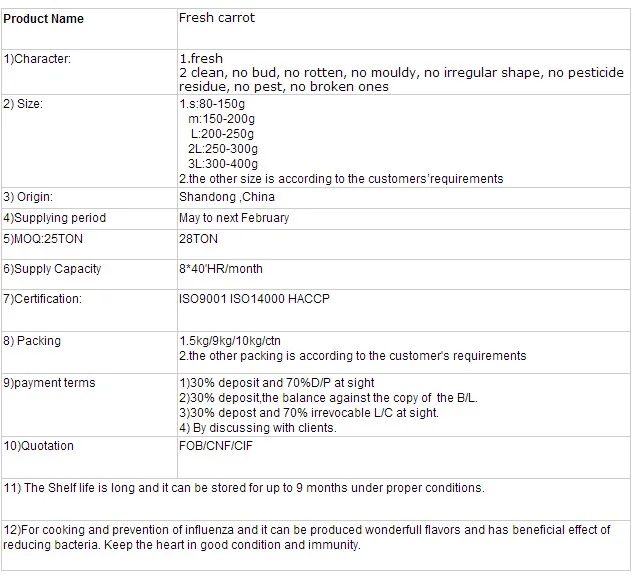
Task: Select the 1.5kg/9kg/10kg/ctn packing text
Action: (x=230, y=341)
